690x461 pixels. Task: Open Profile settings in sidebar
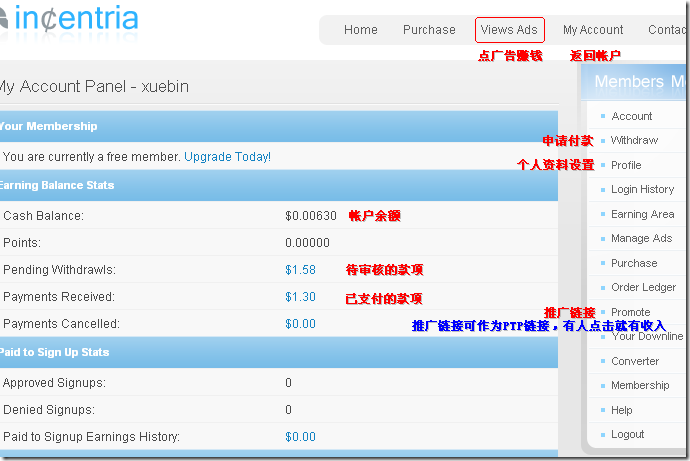click(626, 165)
